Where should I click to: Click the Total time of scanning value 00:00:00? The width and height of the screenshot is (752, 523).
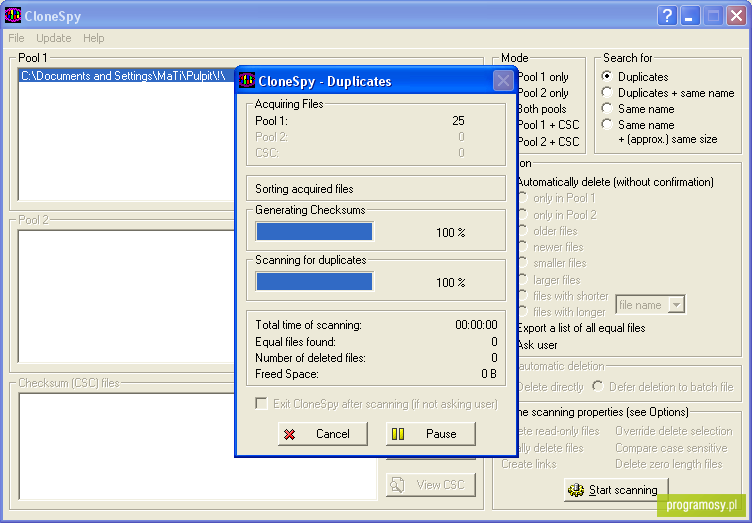[476, 325]
